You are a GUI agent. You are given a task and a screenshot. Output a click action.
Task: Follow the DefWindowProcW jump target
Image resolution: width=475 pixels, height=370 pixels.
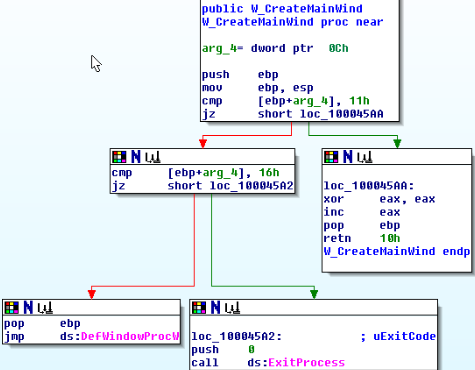(130, 336)
